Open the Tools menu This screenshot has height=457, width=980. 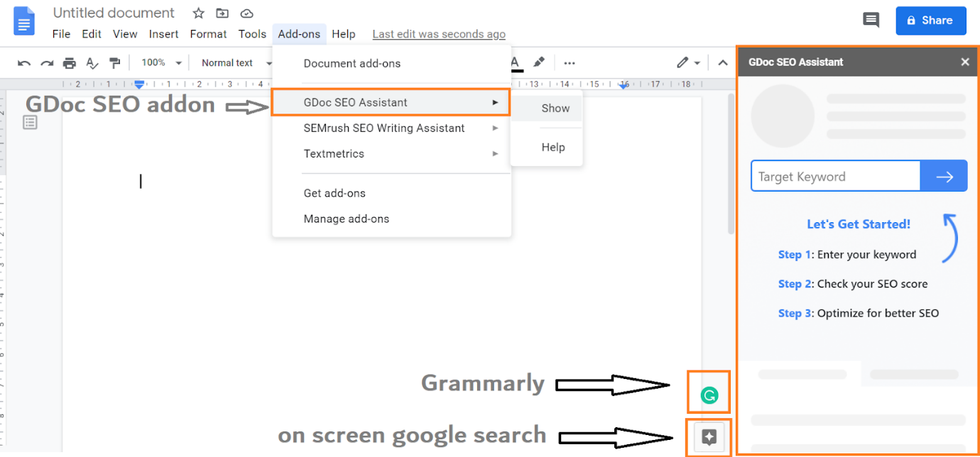[x=252, y=34]
